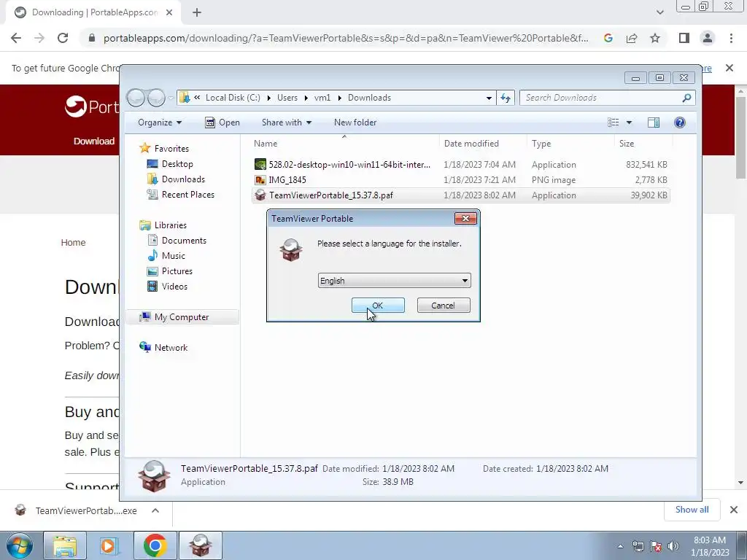Screen dimensions: 747x560
Task: Close the TeamViewer Portable dialog
Action: coord(465,219)
